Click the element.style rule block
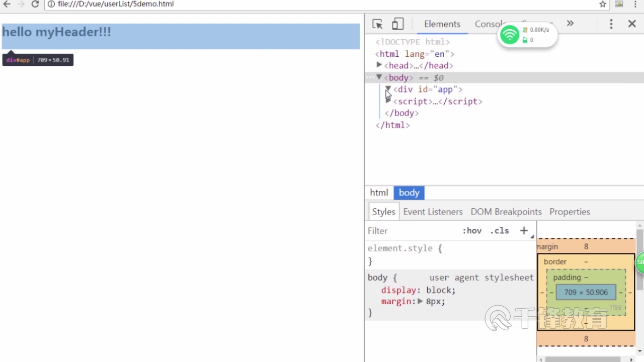 (450, 254)
